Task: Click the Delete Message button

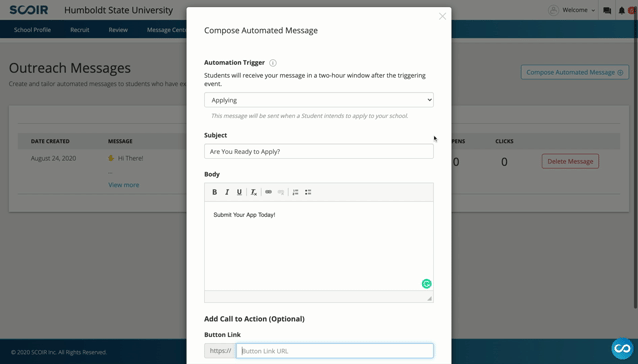Action: [x=570, y=161]
